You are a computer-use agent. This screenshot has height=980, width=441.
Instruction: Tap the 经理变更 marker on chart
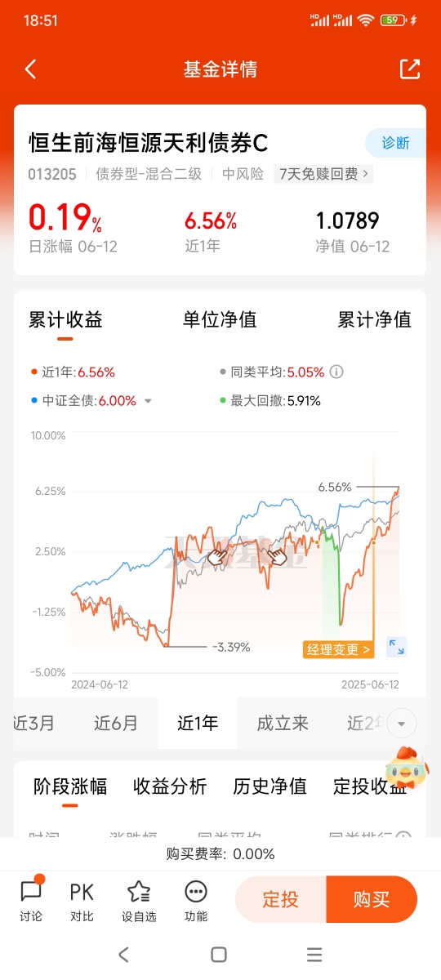338,650
